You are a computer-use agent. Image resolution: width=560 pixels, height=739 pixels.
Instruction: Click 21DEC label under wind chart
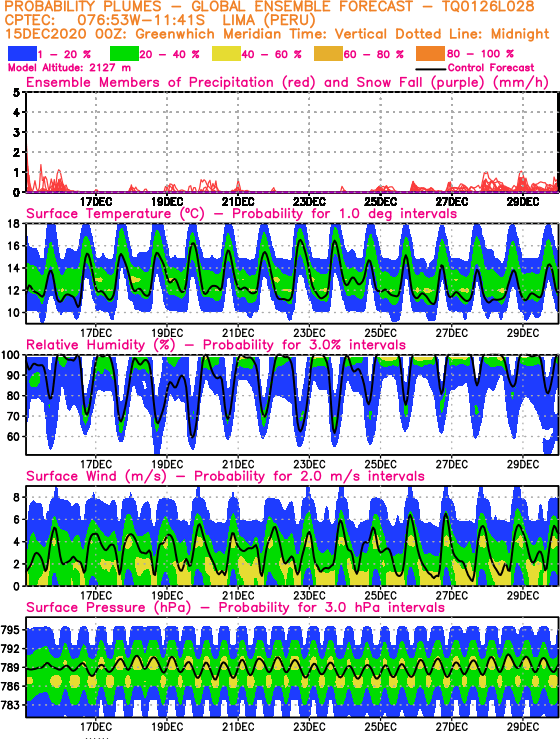238,596
